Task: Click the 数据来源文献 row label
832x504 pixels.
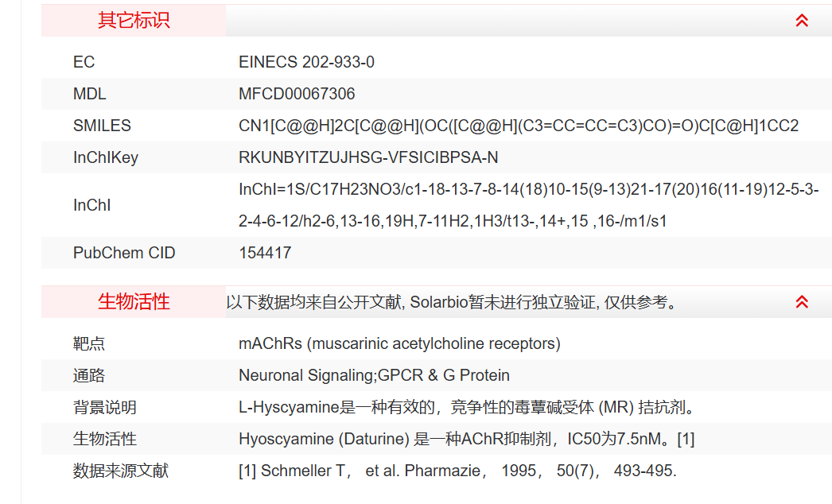Action: click(x=121, y=471)
